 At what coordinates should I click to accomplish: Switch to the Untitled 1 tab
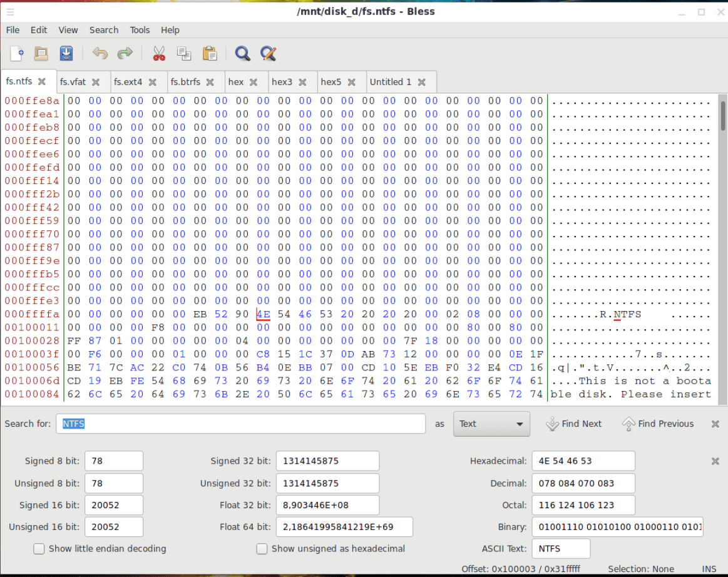click(x=391, y=82)
